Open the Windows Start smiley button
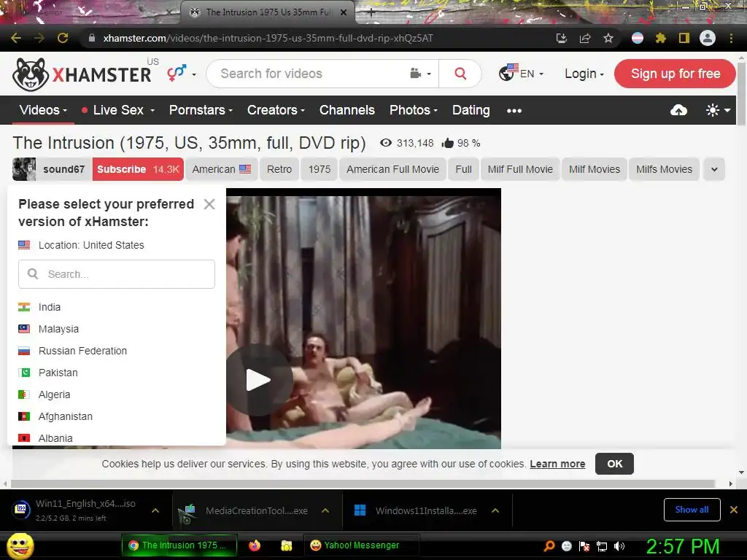The image size is (747, 560). (20, 545)
